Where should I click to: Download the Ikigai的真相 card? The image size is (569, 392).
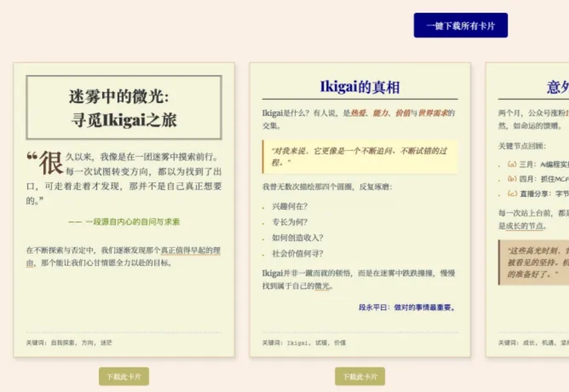coord(360,376)
